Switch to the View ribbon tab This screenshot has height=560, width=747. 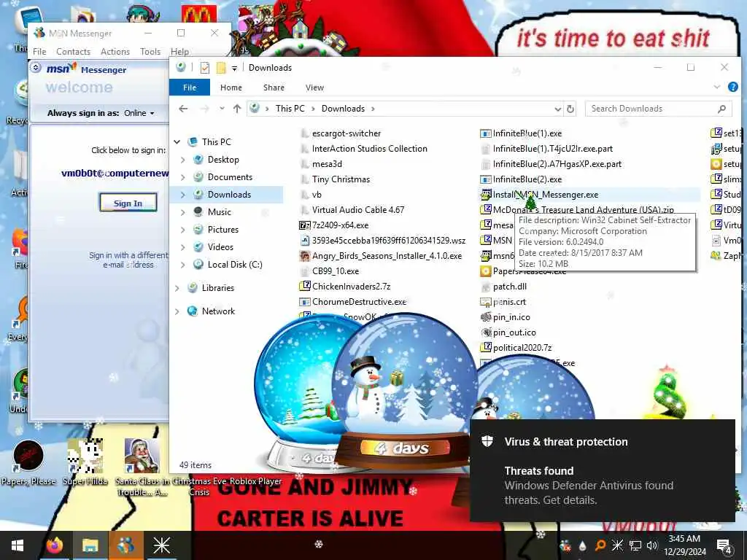pos(314,87)
